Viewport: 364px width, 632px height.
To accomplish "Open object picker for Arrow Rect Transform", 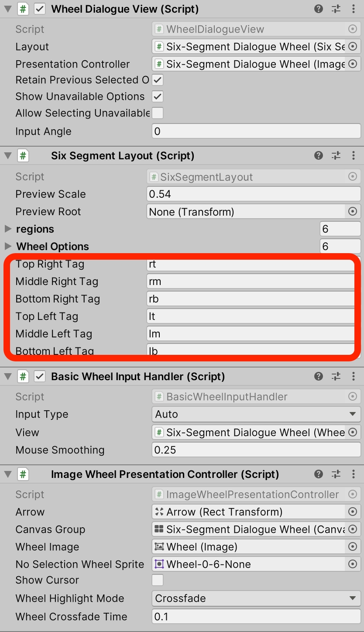I will click(x=353, y=512).
